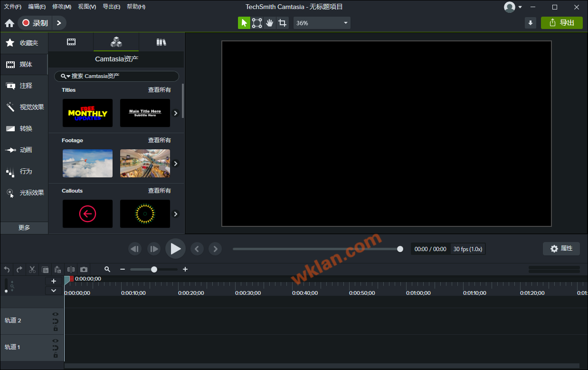Jump to next marker with right chevron

[x=215, y=249]
